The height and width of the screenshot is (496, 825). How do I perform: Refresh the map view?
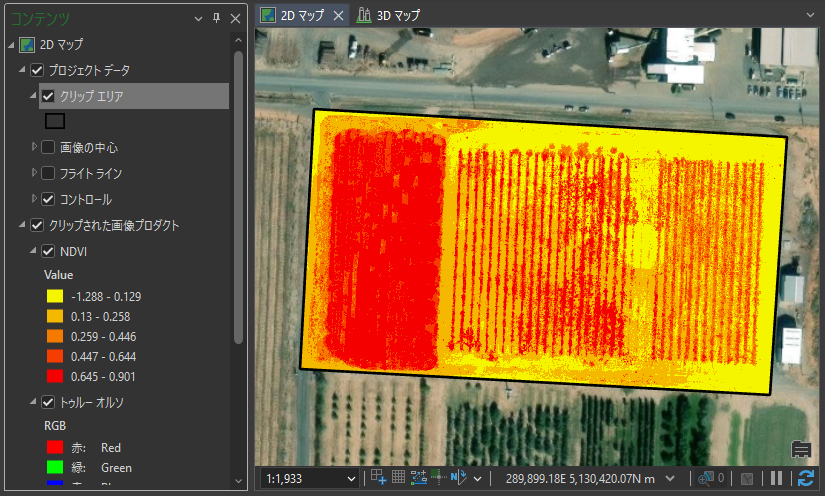[806, 478]
